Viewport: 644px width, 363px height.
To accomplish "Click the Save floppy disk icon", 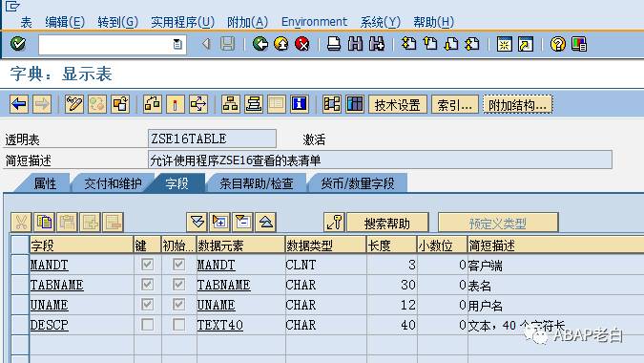I will 227,44.
